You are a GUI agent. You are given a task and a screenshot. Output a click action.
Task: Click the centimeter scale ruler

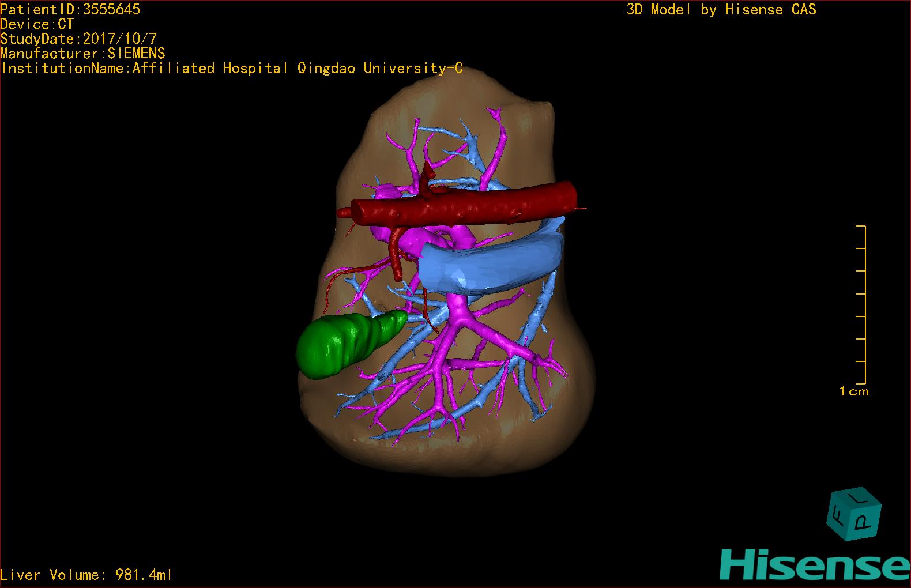tap(861, 305)
